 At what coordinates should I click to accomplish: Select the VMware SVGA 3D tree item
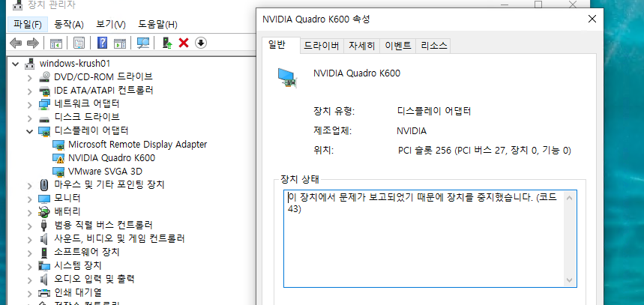[x=105, y=171]
